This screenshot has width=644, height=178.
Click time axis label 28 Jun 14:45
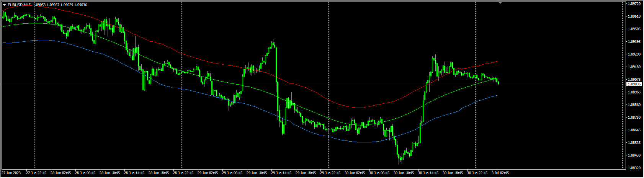134,173
